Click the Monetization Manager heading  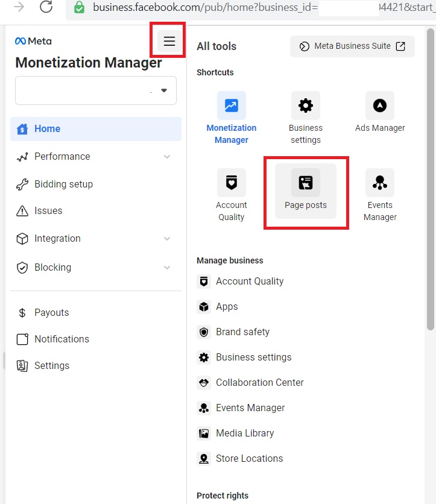pyautogui.click(x=89, y=63)
